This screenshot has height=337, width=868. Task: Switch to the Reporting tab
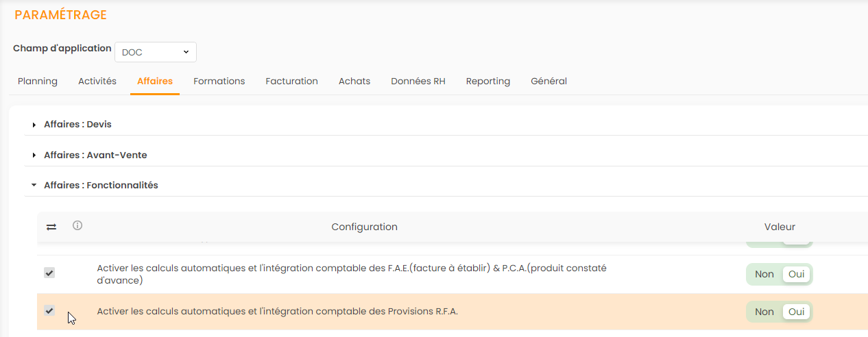point(487,81)
